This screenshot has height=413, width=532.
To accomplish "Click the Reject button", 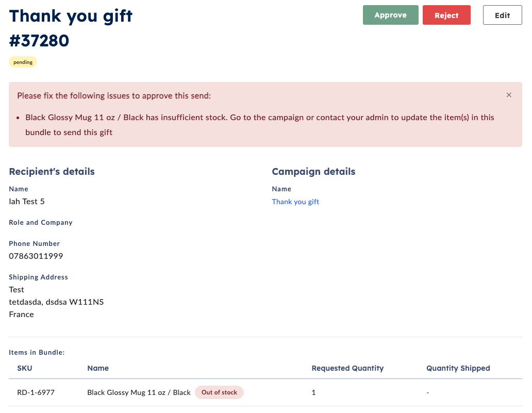I will tap(446, 15).
